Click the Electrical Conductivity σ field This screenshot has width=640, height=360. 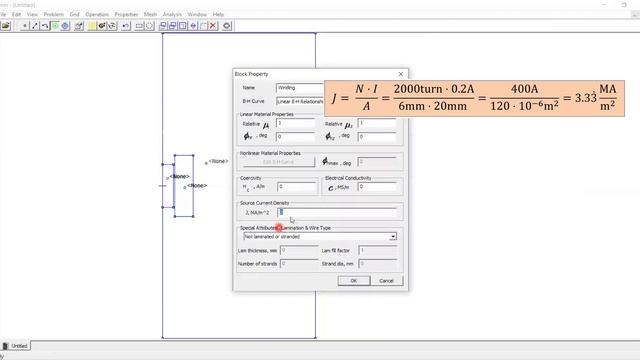click(x=378, y=187)
